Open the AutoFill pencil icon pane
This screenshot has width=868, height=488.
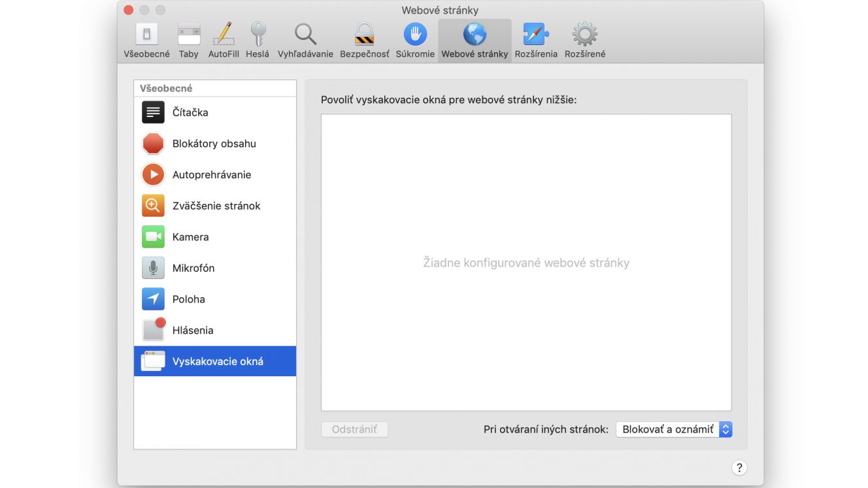tap(224, 41)
